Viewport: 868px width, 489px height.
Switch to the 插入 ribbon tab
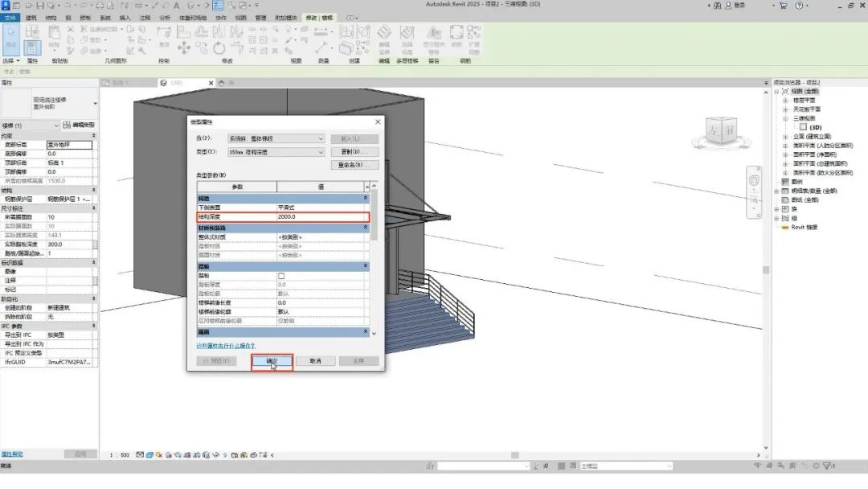pyautogui.click(x=125, y=18)
